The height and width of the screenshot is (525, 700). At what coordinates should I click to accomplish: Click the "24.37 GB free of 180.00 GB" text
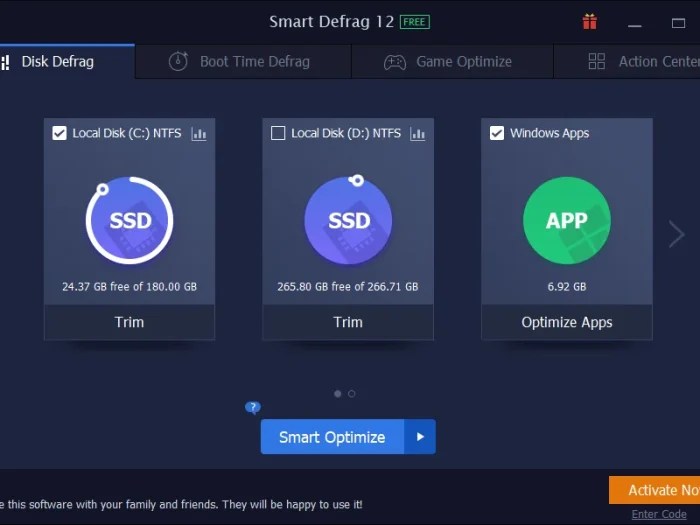(129, 287)
